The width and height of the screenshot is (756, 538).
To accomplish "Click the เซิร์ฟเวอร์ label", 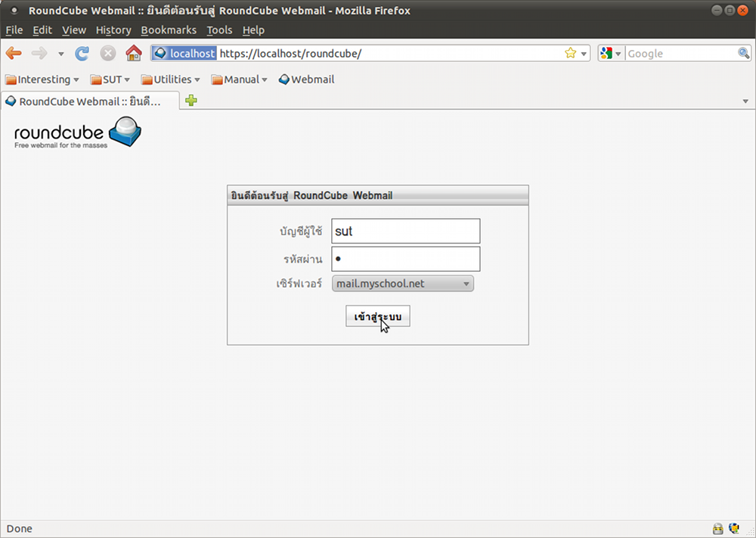I will pos(299,284).
